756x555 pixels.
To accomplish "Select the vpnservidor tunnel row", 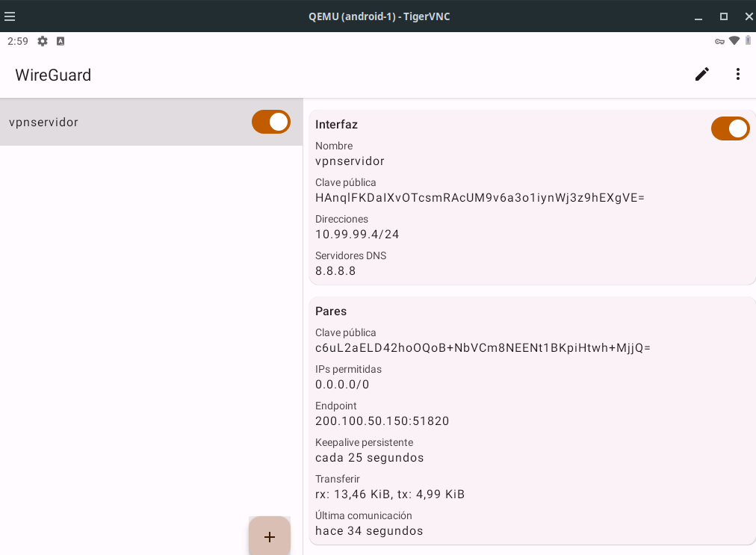I will [152, 122].
